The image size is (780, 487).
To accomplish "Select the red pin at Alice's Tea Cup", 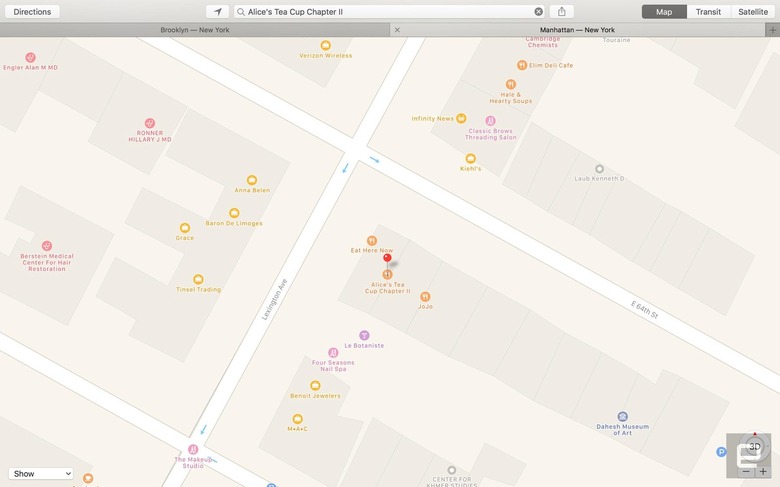I will (x=387, y=258).
